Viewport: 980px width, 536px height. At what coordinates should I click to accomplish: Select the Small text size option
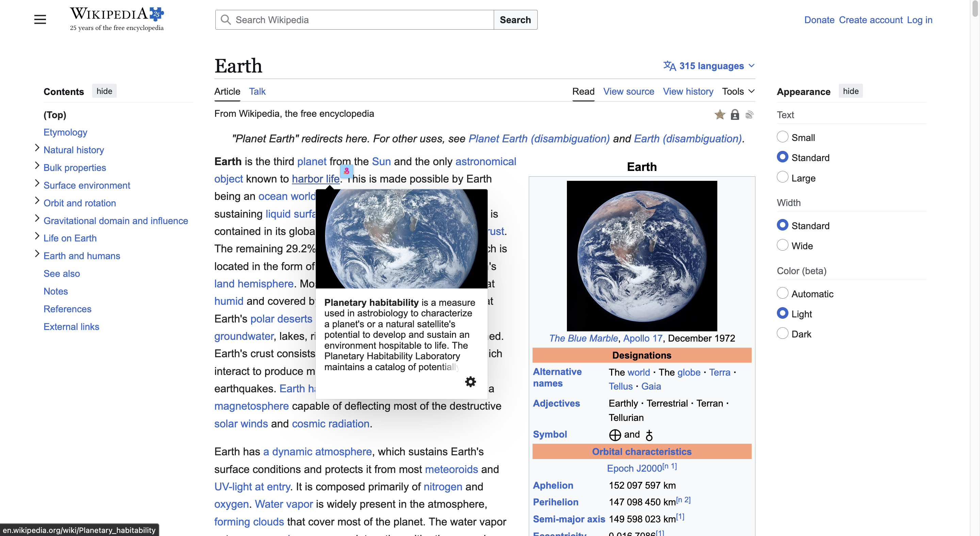coord(782,137)
